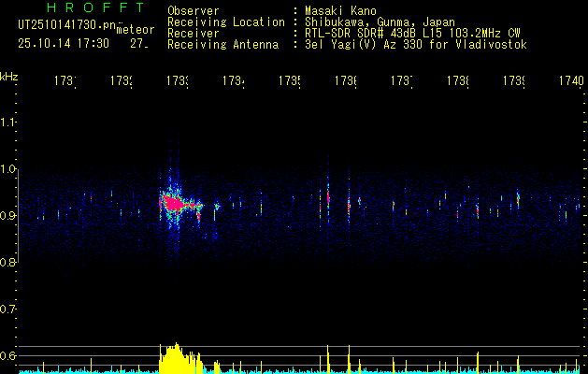Viewport: 588px width, 374px height.
Task: Click the 0.6 kHz frequency tick label
Action: pos(8,355)
